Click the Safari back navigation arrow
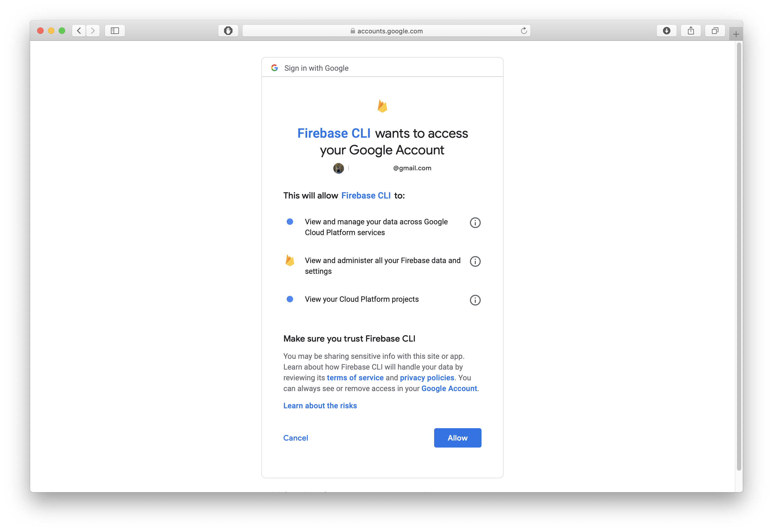Screen dimensions: 773x532 [79, 31]
